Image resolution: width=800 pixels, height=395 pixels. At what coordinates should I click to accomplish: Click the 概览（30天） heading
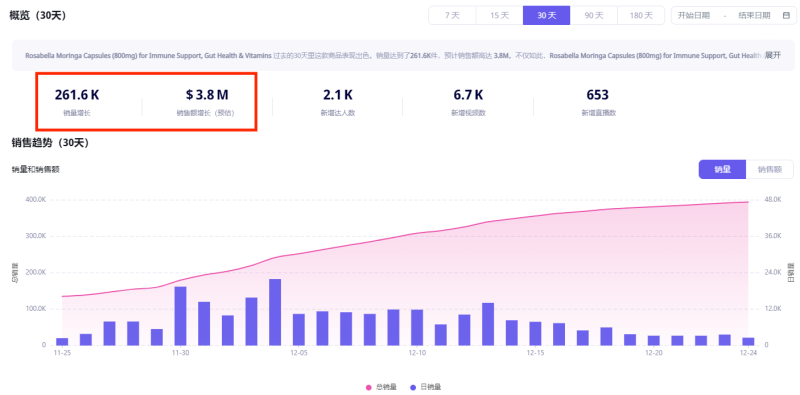38,15
